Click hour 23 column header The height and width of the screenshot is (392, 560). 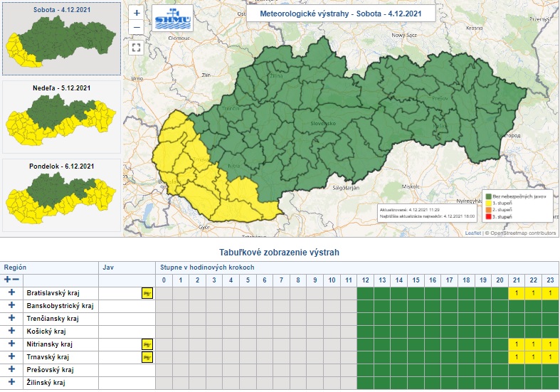tap(550, 280)
